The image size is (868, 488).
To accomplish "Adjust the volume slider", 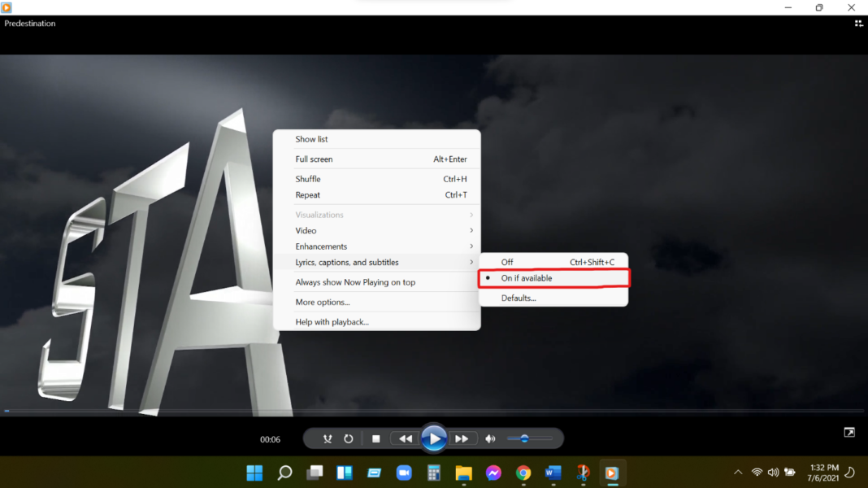I will pyautogui.click(x=527, y=438).
